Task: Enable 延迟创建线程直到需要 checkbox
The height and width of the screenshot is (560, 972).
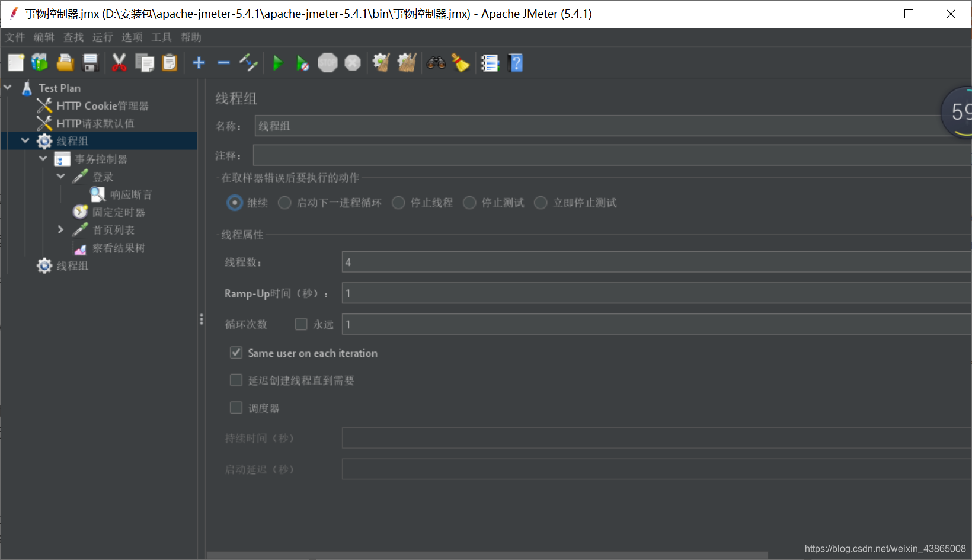Action: coord(236,380)
